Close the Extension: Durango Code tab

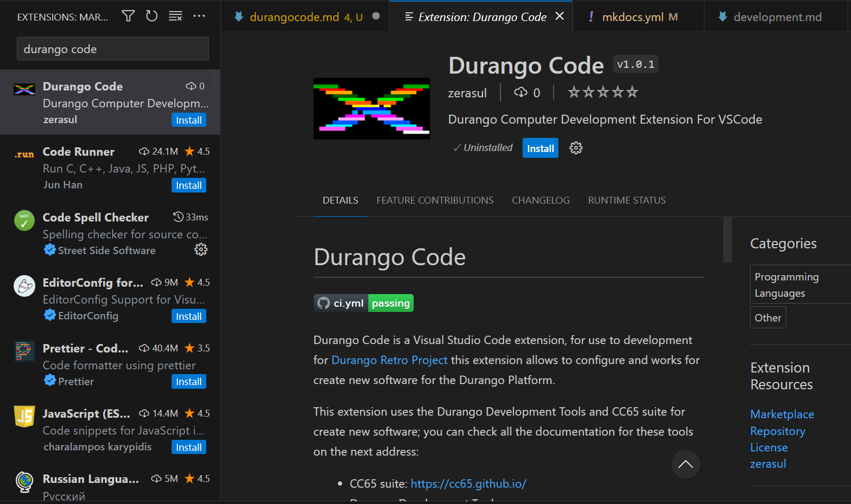point(560,16)
